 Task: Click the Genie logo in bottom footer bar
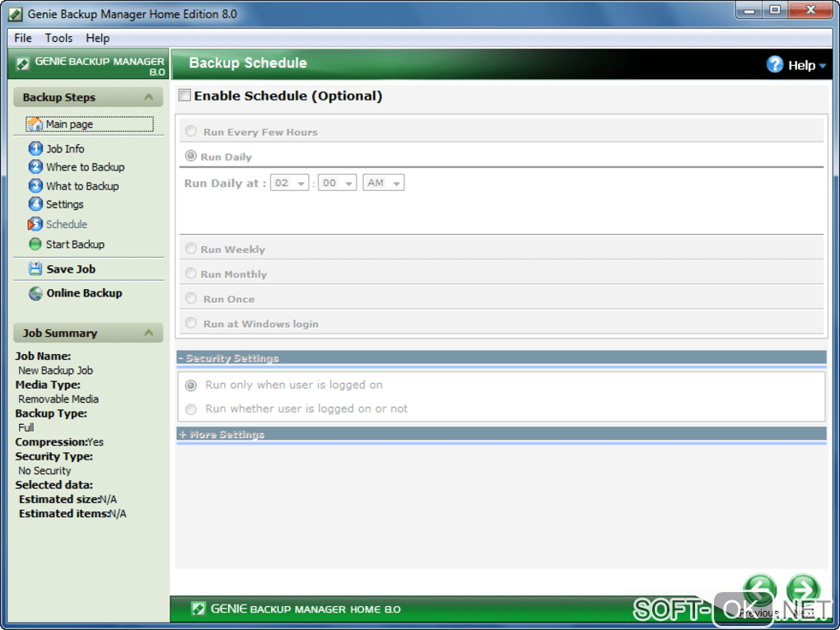(x=198, y=609)
